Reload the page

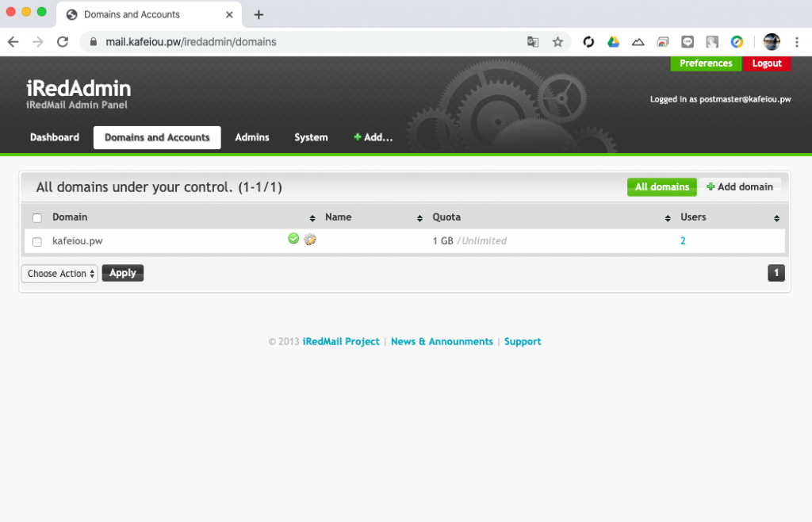[x=63, y=42]
